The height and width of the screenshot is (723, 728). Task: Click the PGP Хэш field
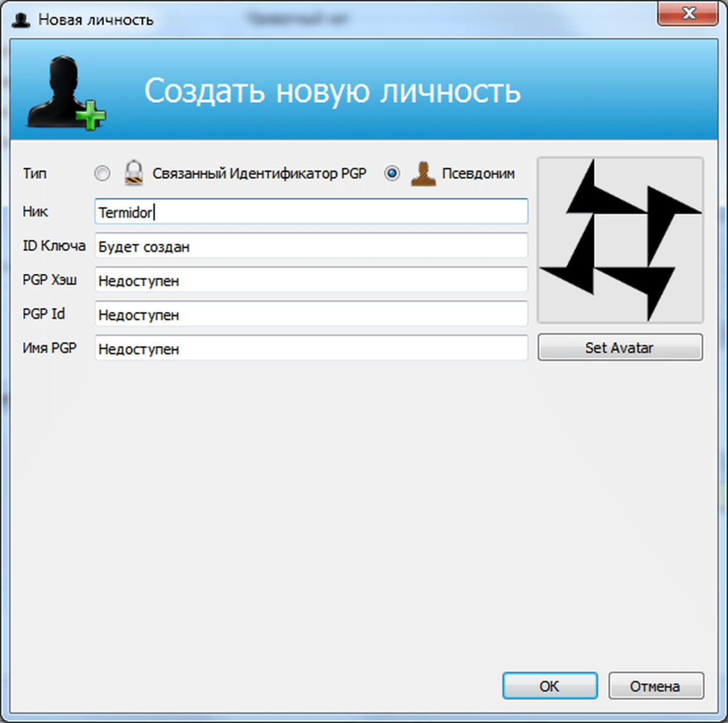point(311,280)
